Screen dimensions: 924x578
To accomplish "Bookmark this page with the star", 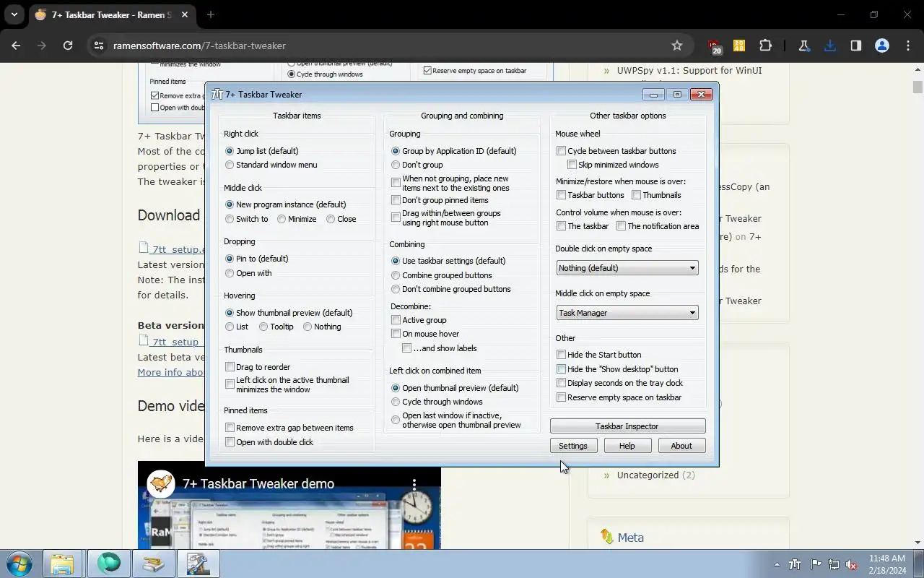I will point(677,46).
